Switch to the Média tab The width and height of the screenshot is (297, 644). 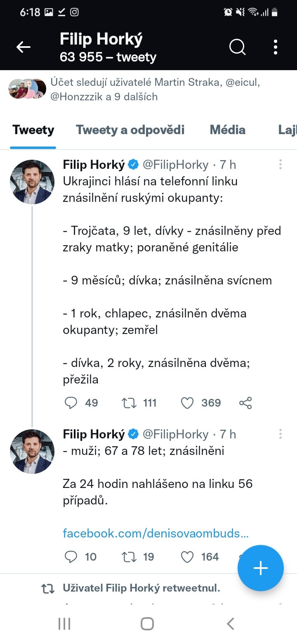click(x=227, y=130)
